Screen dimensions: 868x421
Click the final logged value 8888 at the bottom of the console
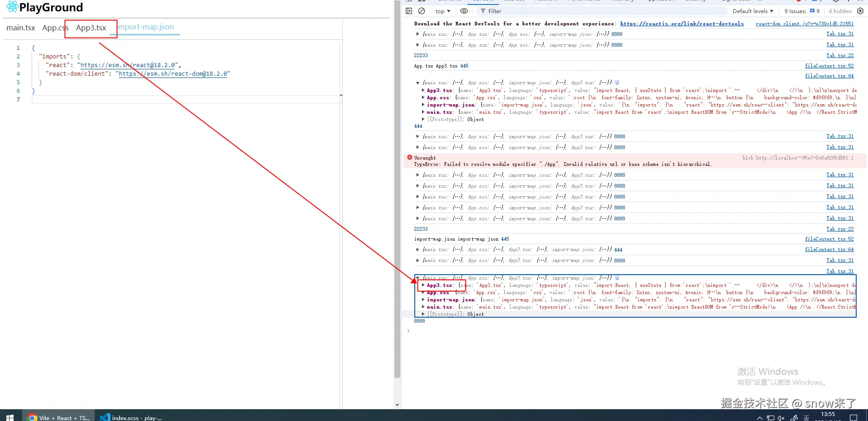pos(419,321)
